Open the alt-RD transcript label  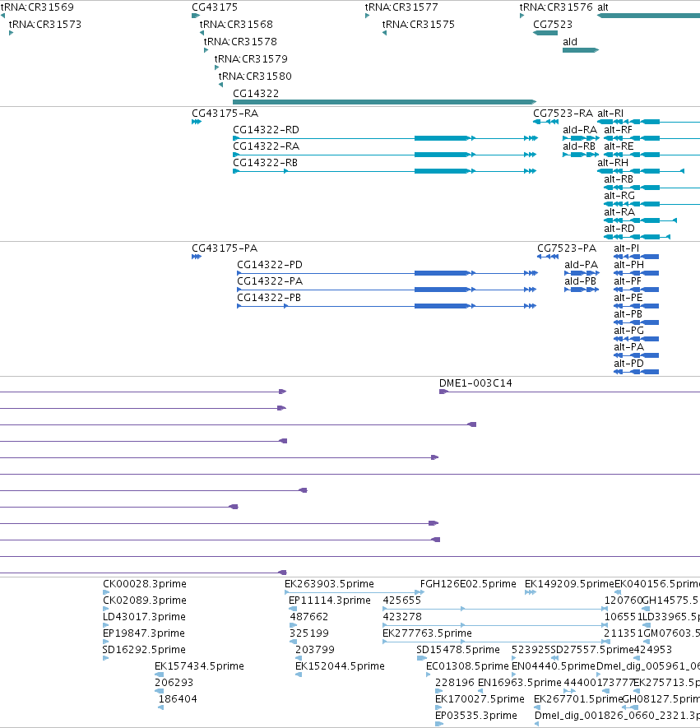click(619, 229)
